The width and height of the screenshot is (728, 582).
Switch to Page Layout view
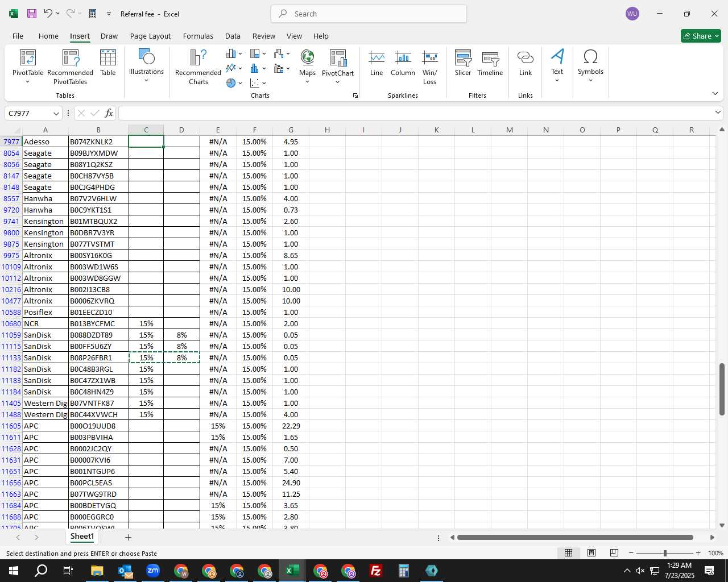coord(591,553)
